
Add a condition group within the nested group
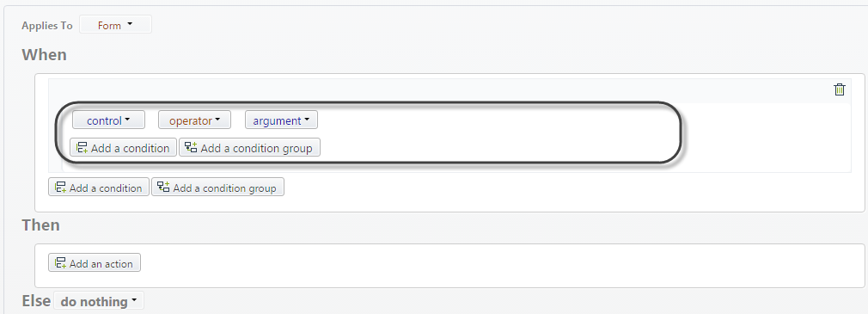tap(250, 147)
